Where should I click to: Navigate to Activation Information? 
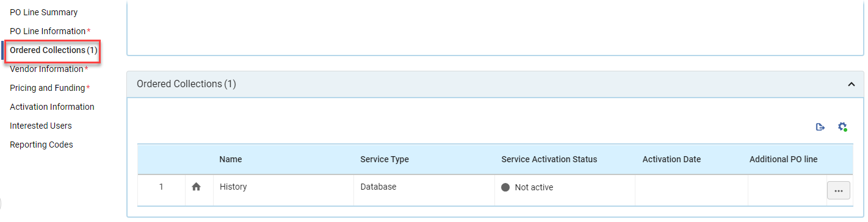click(52, 107)
